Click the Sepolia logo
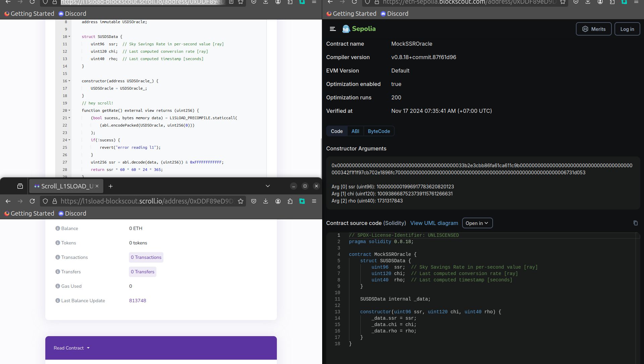Screen dimensions: 644x364 tap(359, 29)
